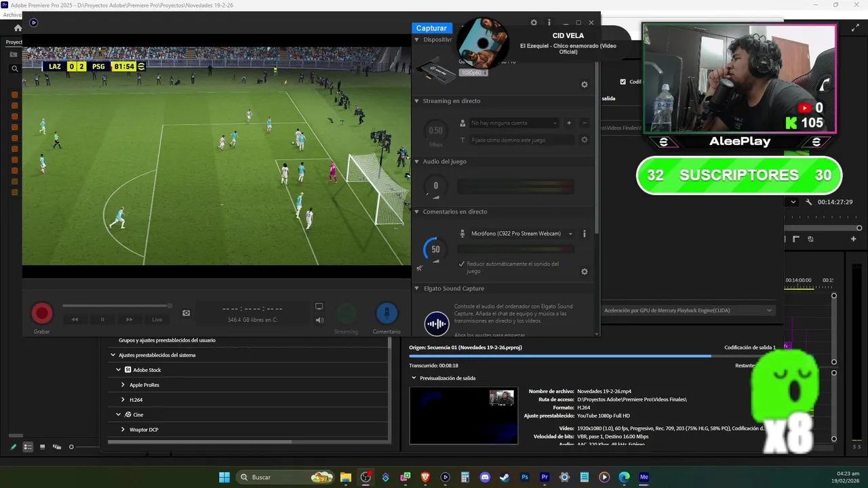The image size is (868, 488).
Task: Collapse Ajustes preestablecidos del sistema tree
Action: (113, 355)
